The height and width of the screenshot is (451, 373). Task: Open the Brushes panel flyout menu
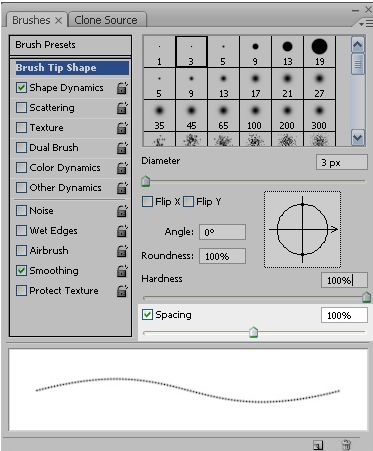tap(366, 24)
